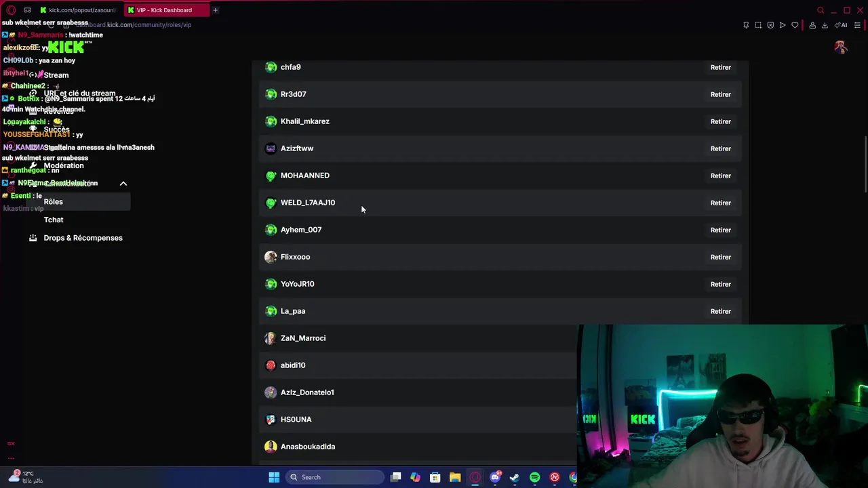Open Drops & Récompenses section
This screenshot has width=868, height=488.
(x=83, y=238)
